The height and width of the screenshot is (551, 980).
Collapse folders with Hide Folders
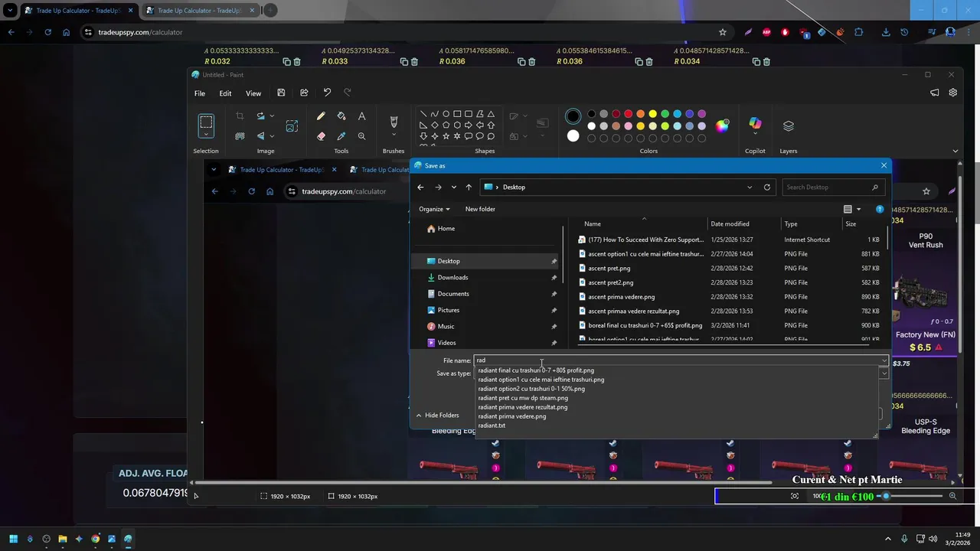tap(437, 415)
